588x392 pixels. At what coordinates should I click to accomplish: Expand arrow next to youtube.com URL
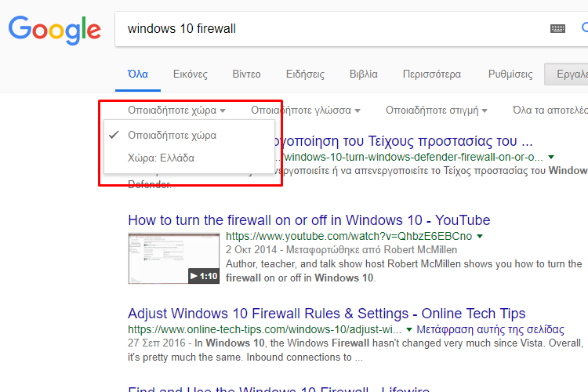[x=480, y=236]
